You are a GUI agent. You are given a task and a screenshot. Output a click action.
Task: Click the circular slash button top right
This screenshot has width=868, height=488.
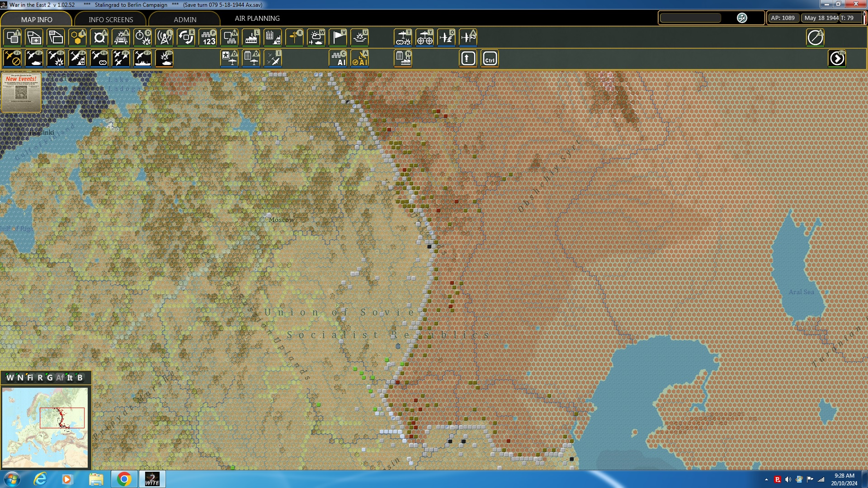point(815,38)
